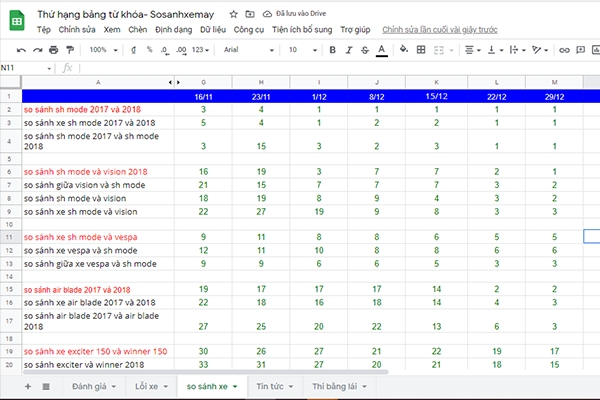Star the document Thứ hạng bảng từ khóa
This screenshot has width=600, height=400.
(x=233, y=14)
